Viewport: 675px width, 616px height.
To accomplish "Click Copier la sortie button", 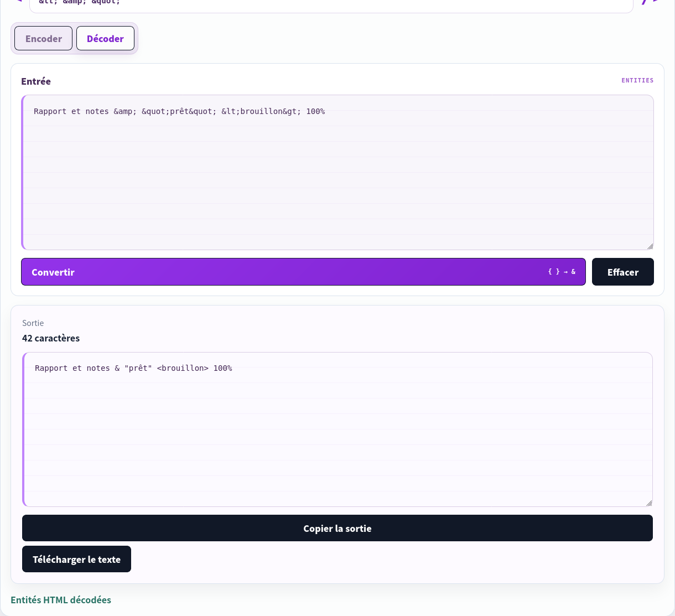I will coord(337,528).
